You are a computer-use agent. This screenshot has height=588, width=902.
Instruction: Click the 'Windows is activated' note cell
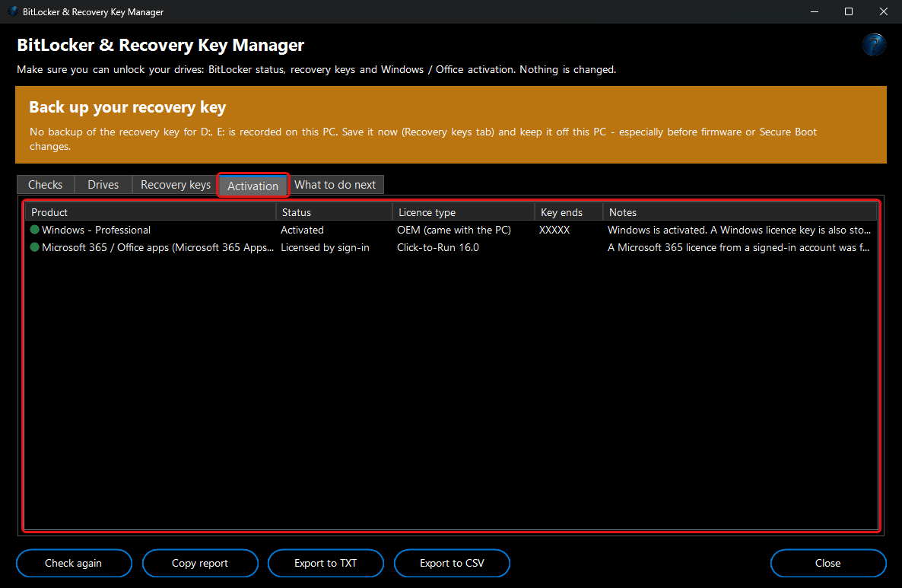pyautogui.click(x=739, y=230)
